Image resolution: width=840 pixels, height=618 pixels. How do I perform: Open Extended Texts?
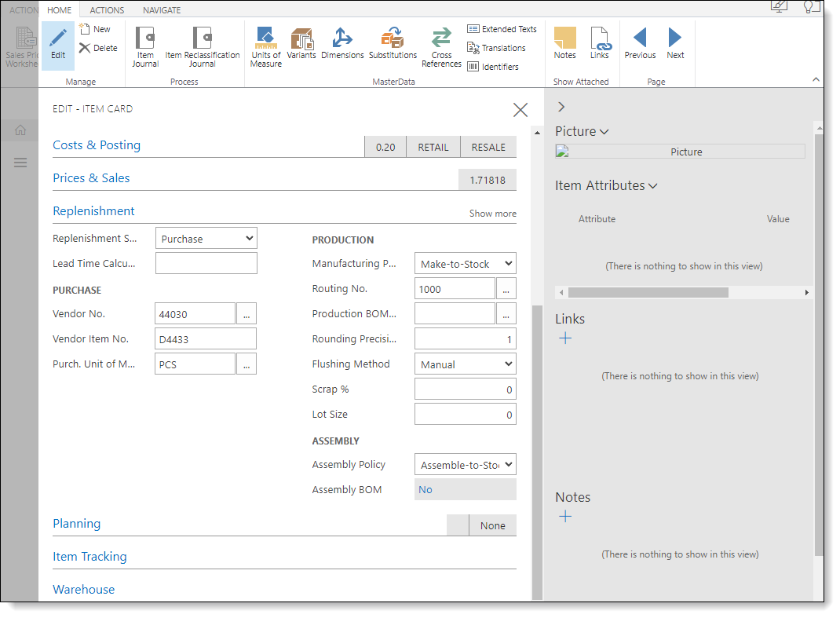(502, 29)
